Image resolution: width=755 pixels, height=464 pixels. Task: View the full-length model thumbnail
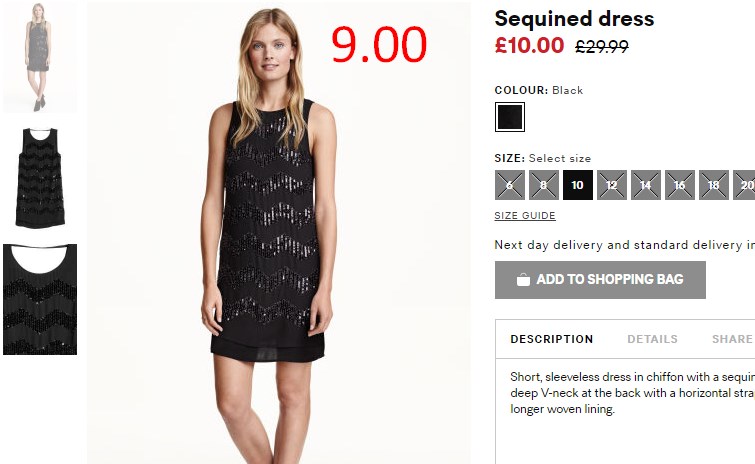39,58
